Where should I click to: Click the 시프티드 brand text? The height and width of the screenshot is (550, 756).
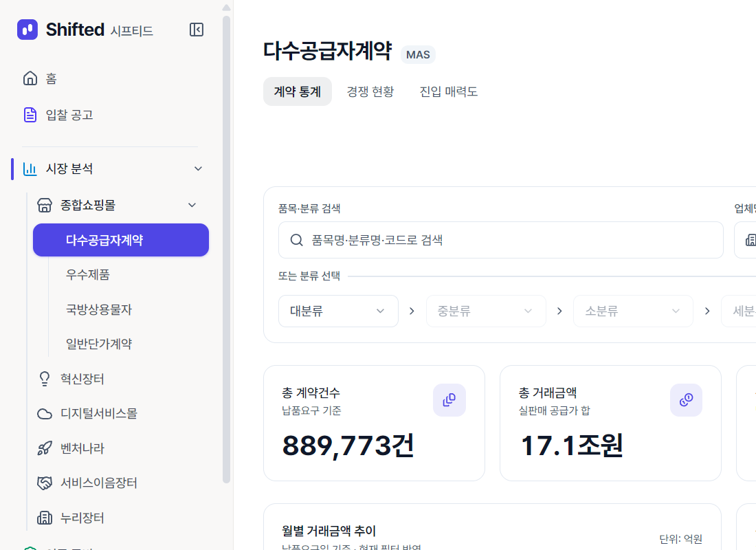[x=132, y=31]
